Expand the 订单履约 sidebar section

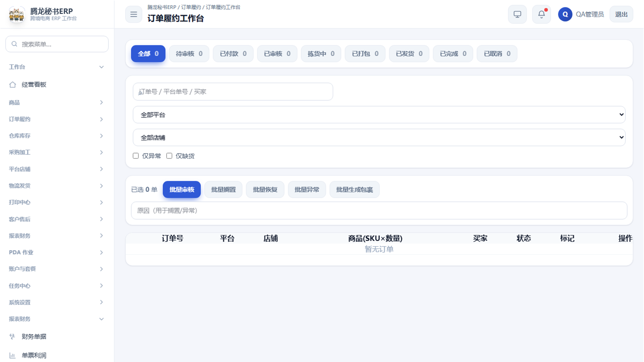(x=57, y=119)
